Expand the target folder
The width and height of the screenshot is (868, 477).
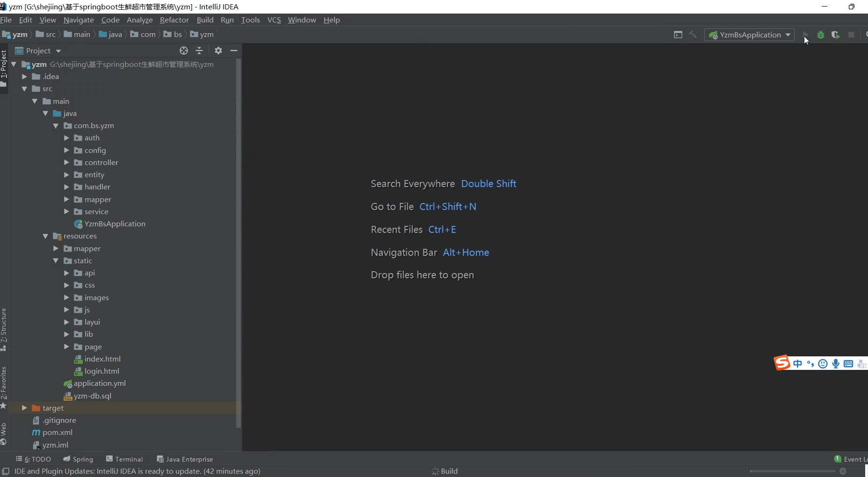click(24, 408)
